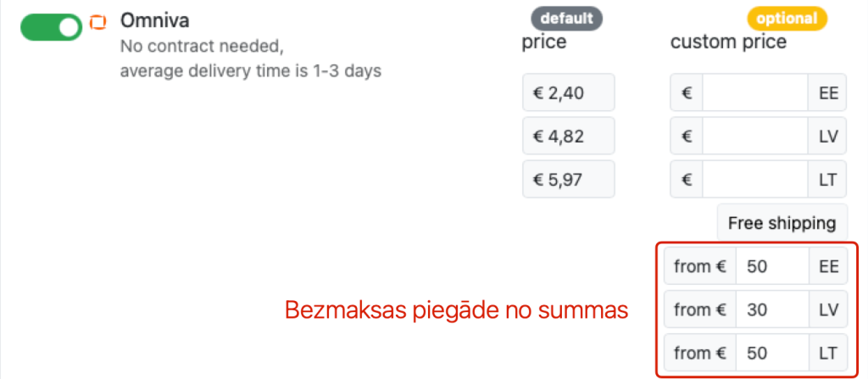The height and width of the screenshot is (379, 868).
Task: Focus the custom price input for EE
Action: pyautogui.click(x=755, y=92)
